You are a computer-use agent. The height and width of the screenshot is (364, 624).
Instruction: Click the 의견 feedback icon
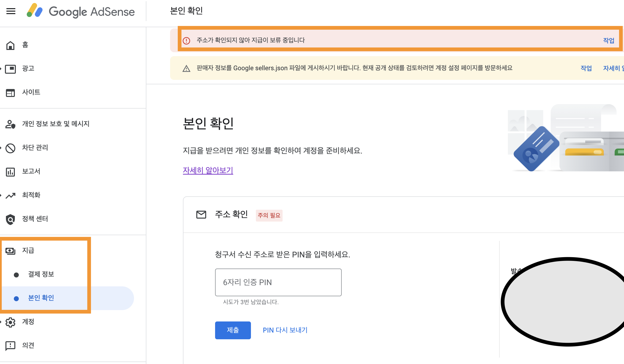[x=11, y=345]
